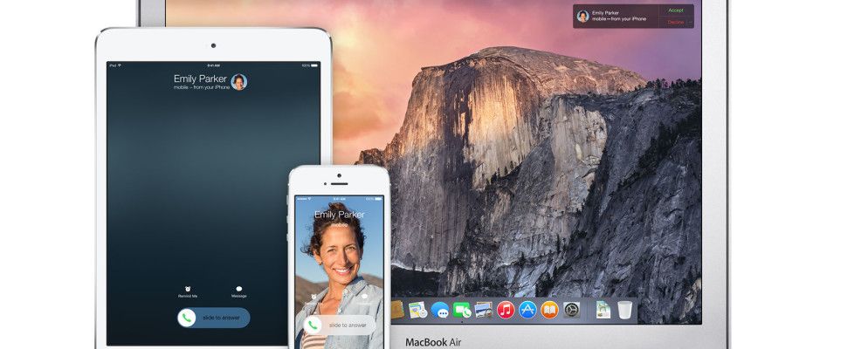
Task: Click "Emily Parker" text in Mac notification
Action: click(605, 13)
